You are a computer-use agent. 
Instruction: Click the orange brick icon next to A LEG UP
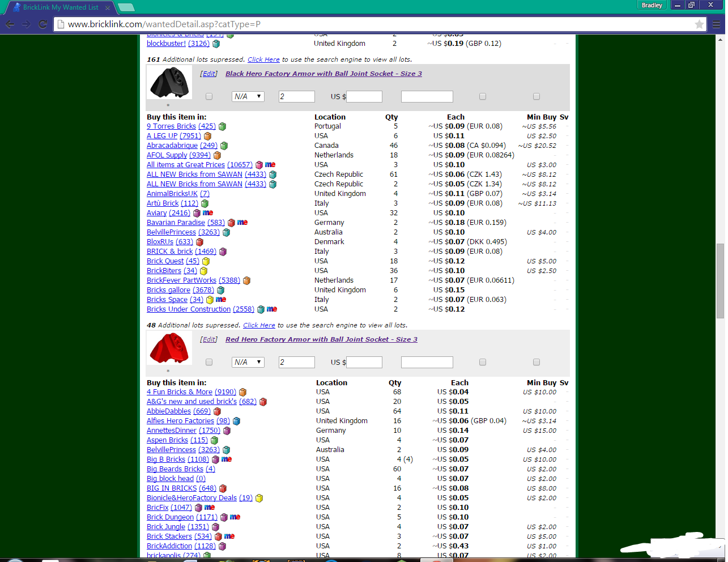pyautogui.click(x=207, y=135)
